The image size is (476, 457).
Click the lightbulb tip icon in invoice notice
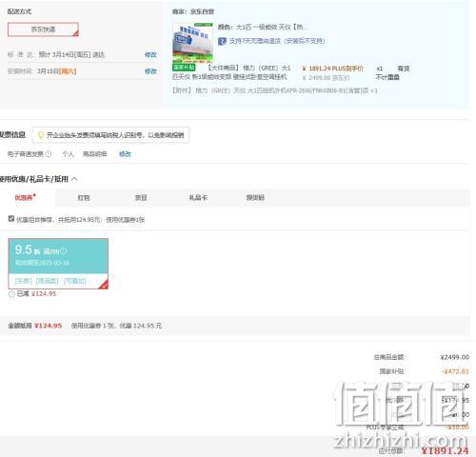[x=41, y=135]
